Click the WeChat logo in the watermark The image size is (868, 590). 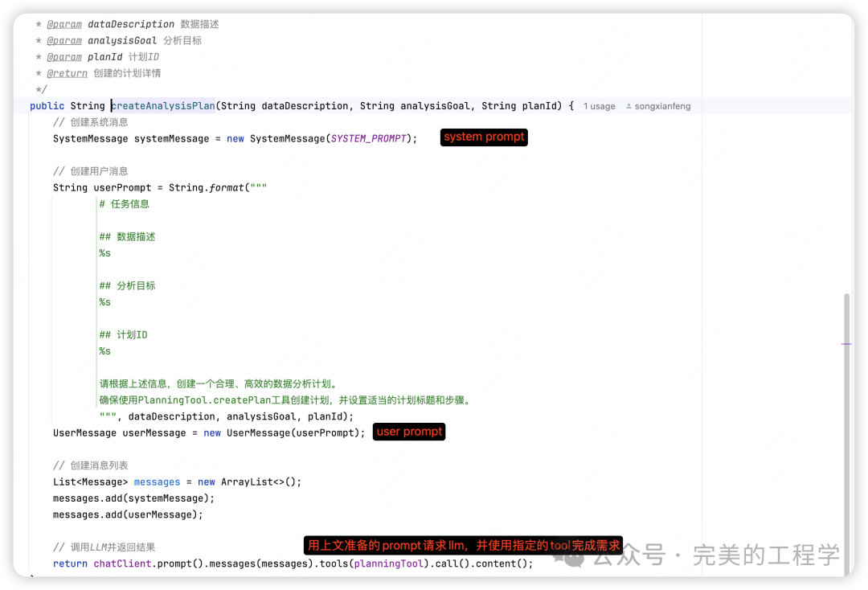point(574,555)
